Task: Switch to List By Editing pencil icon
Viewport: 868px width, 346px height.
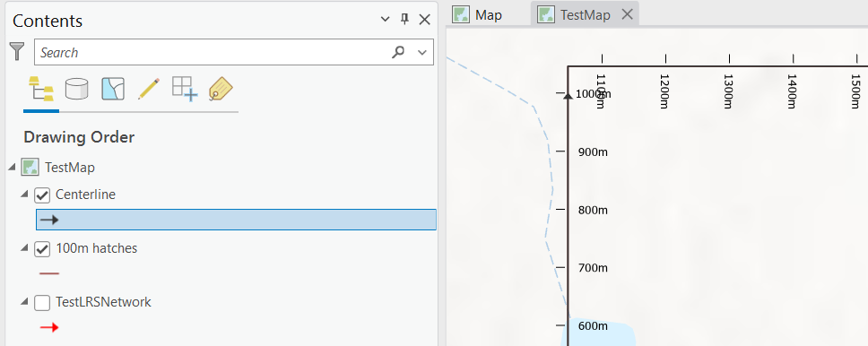Action: pyautogui.click(x=148, y=89)
